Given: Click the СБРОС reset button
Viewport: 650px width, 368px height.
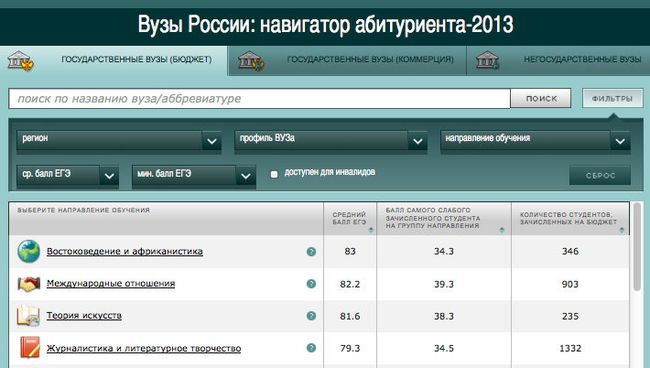Looking at the screenshot, I should pyautogui.click(x=600, y=175).
